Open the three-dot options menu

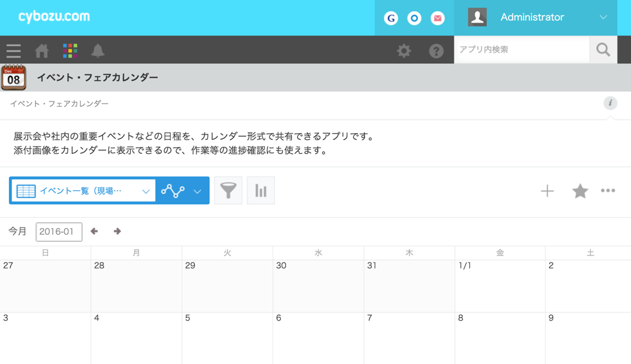pyautogui.click(x=608, y=191)
